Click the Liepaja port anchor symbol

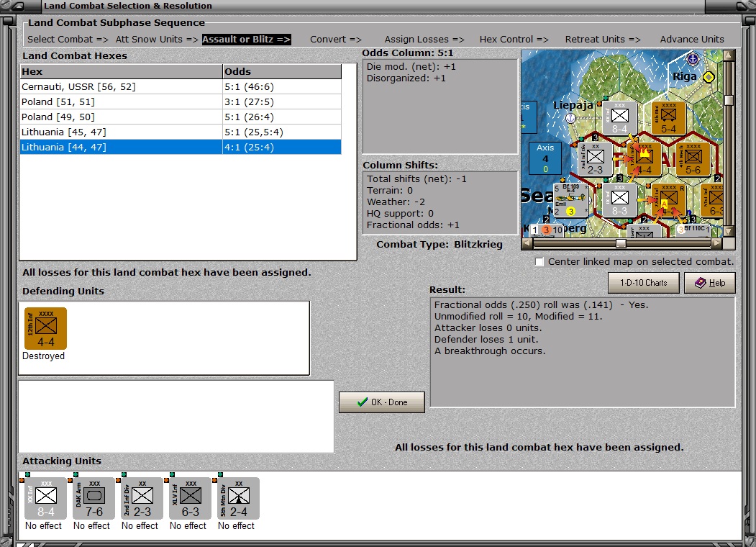[571, 118]
